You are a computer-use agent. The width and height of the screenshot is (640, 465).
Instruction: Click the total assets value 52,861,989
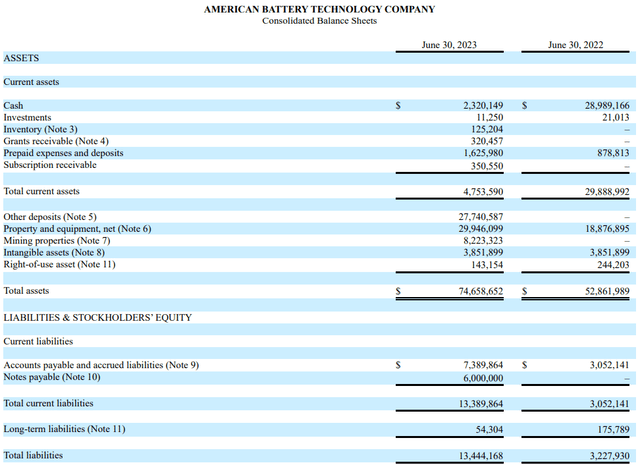tap(607, 291)
